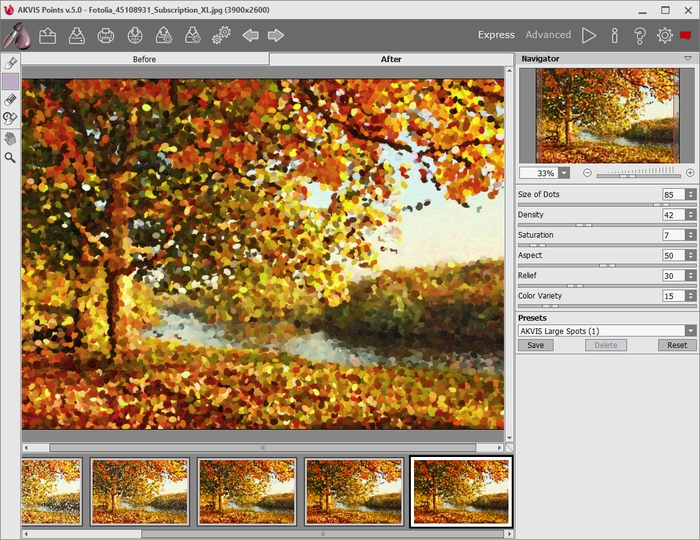The height and width of the screenshot is (540, 700).
Task: Click the lilac color square
Action: point(10,81)
